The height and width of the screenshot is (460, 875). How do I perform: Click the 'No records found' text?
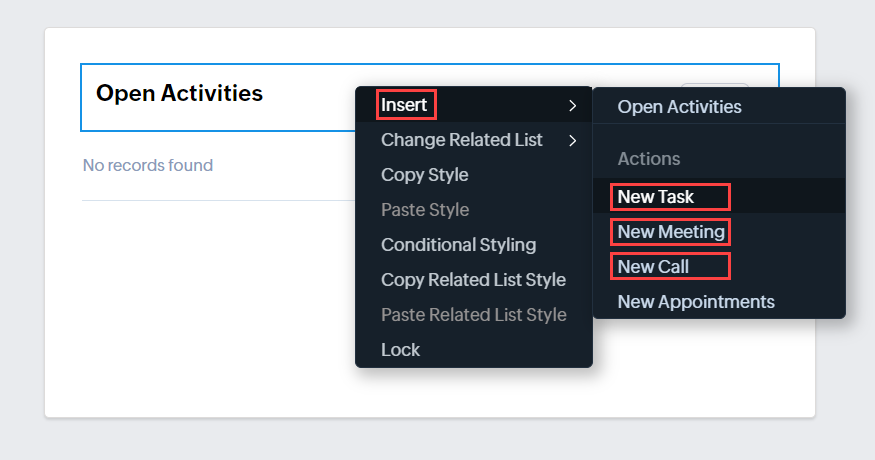[147, 165]
